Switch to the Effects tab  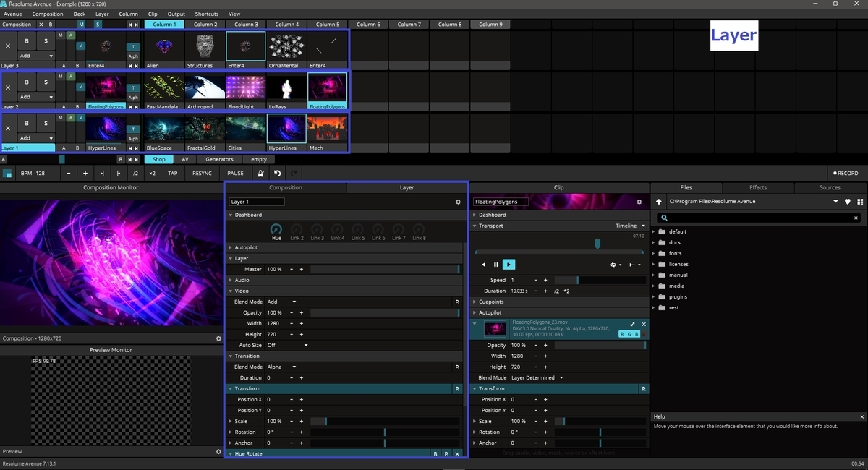point(758,187)
